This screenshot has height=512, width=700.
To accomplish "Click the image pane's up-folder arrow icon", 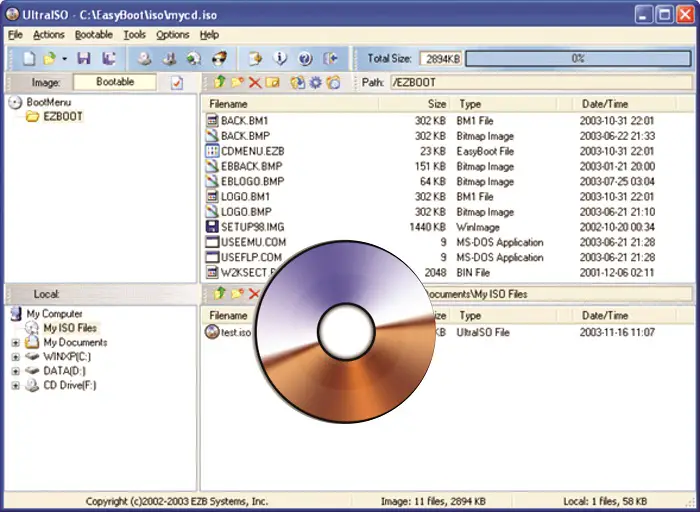I will [218, 82].
